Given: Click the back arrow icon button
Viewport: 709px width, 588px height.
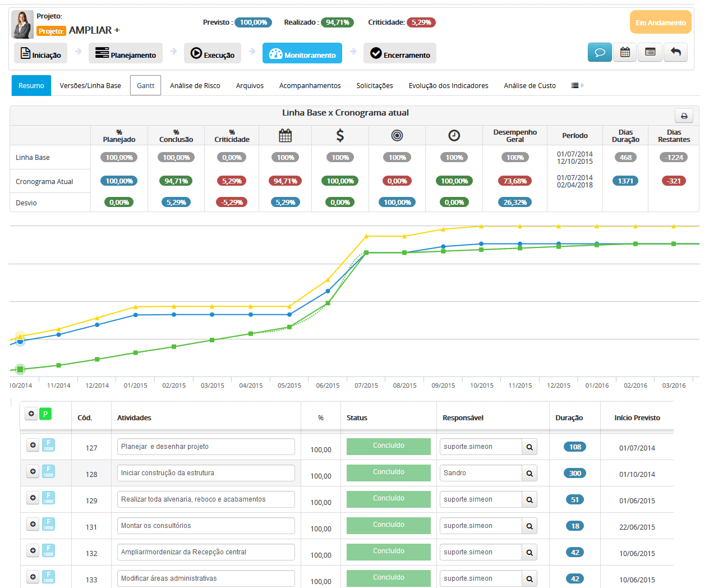Looking at the screenshot, I should tap(675, 52).
